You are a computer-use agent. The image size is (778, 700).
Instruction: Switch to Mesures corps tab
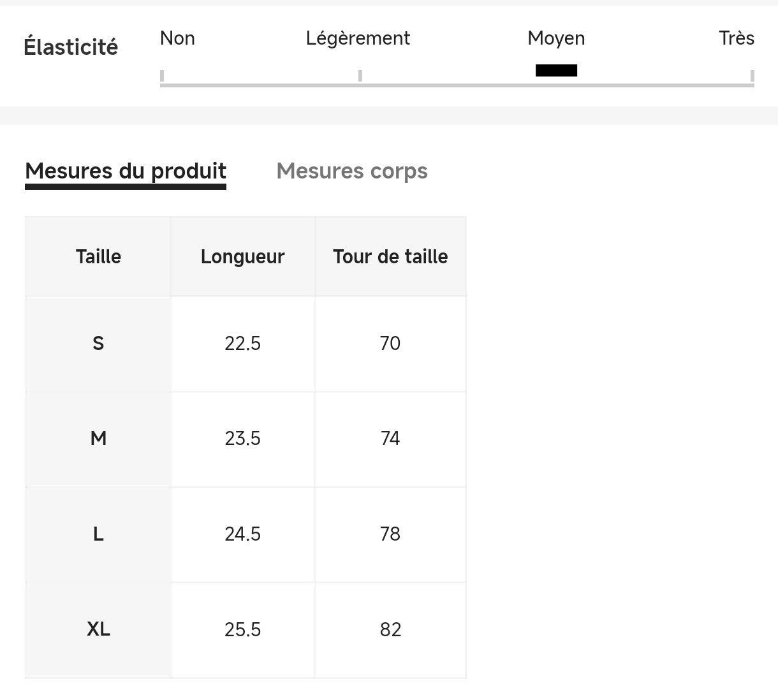[351, 171]
